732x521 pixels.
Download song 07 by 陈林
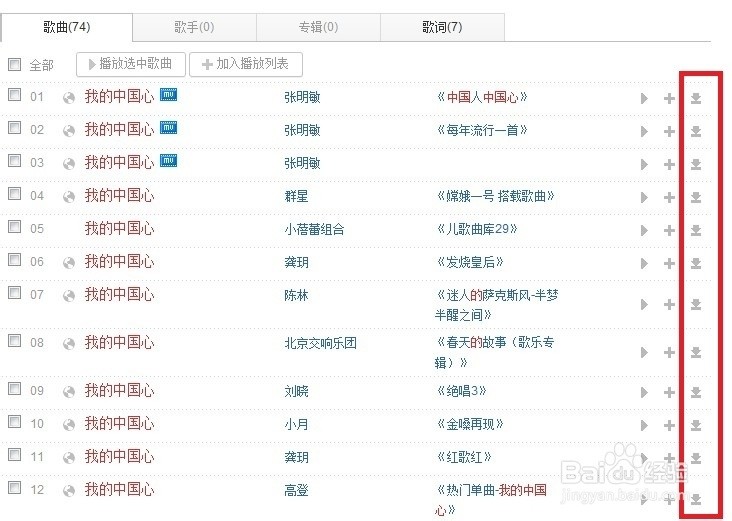(x=696, y=304)
